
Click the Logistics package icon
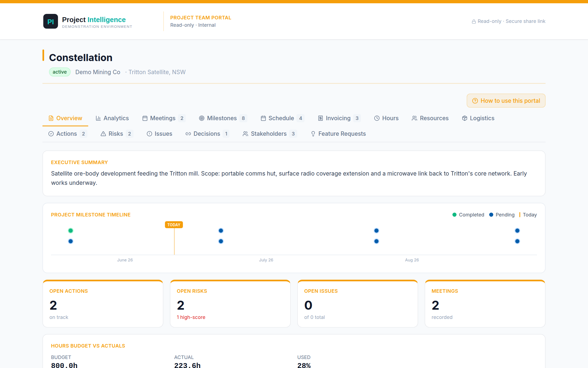pyautogui.click(x=465, y=118)
